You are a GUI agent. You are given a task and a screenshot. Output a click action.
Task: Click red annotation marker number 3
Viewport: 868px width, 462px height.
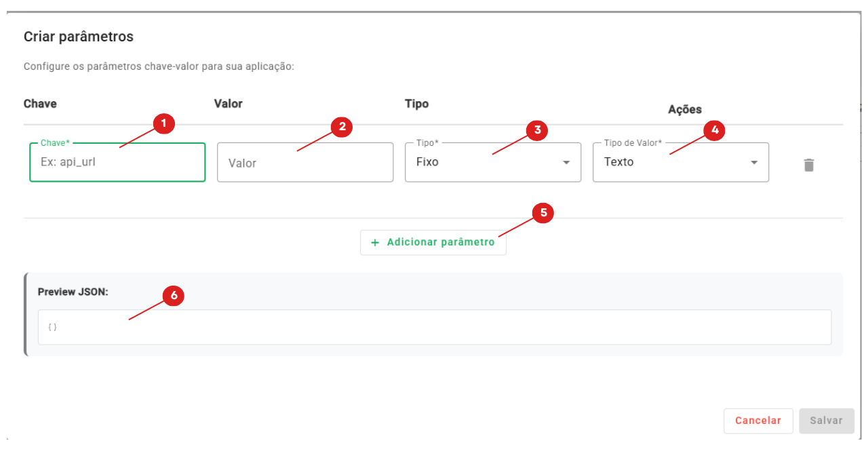click(536, 131)
